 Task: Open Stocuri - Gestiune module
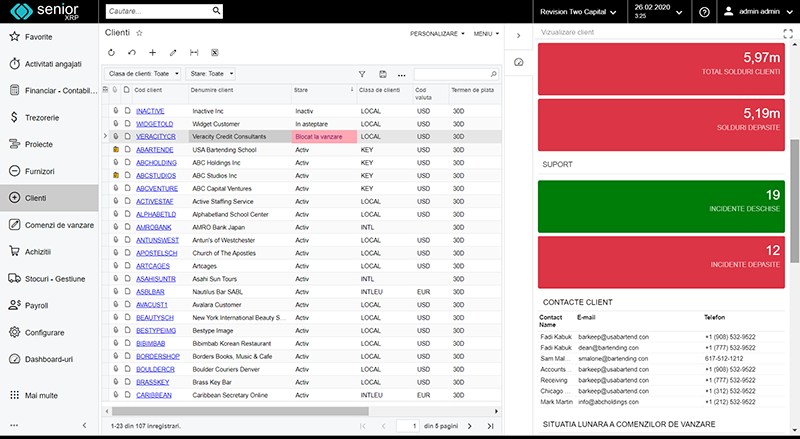(49, 279)
